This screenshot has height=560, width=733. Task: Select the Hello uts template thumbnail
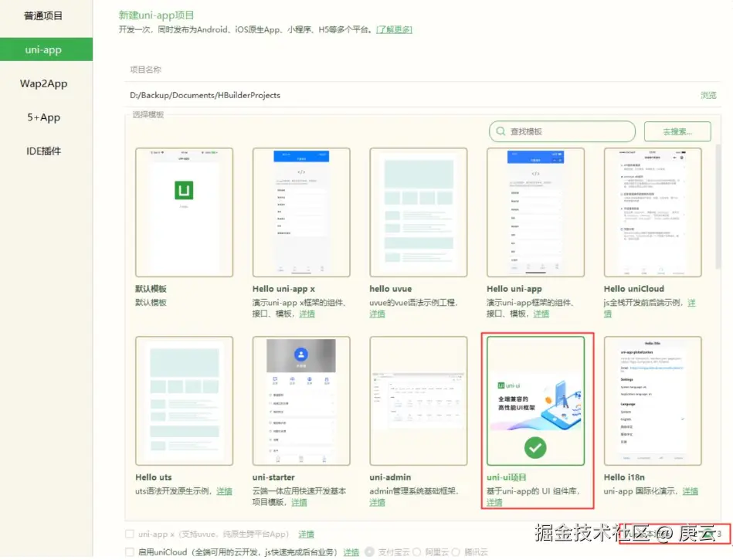coord(184,401)
